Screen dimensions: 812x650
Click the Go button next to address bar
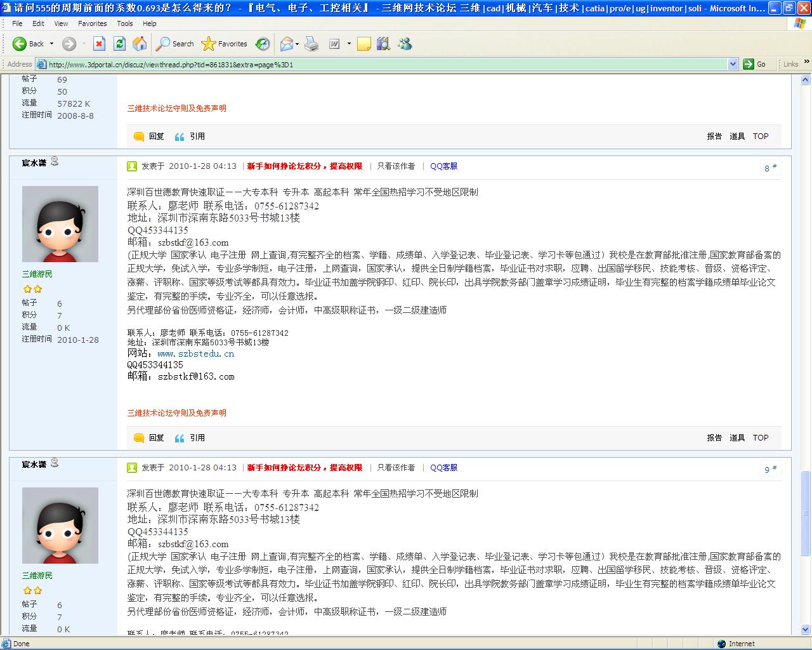point(755,64)
